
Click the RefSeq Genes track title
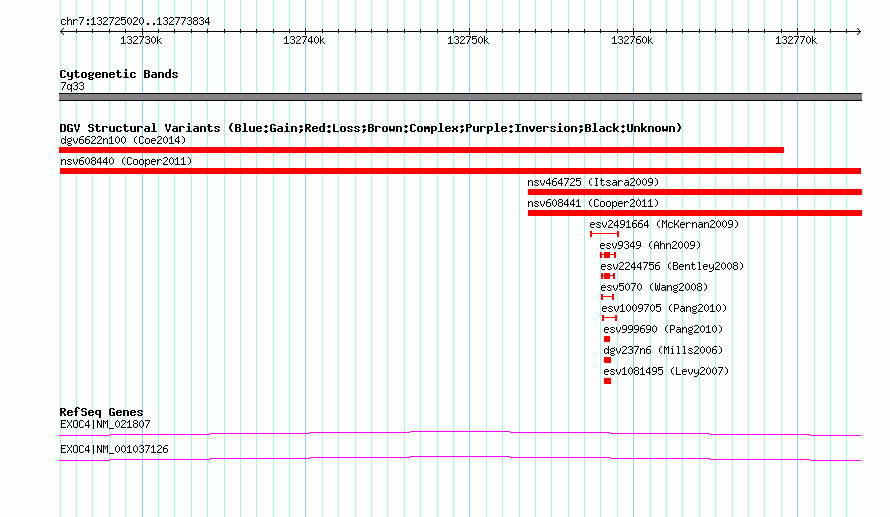tap(101, 412)
